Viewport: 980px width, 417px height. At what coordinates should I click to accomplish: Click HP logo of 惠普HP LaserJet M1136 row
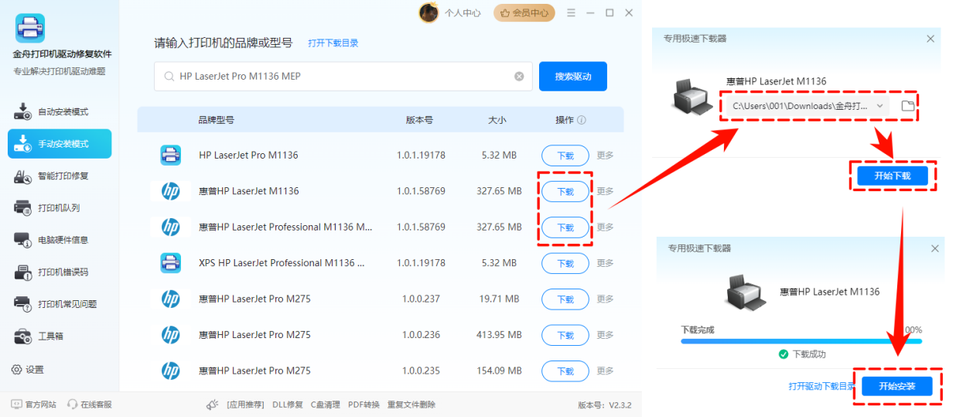170,191
